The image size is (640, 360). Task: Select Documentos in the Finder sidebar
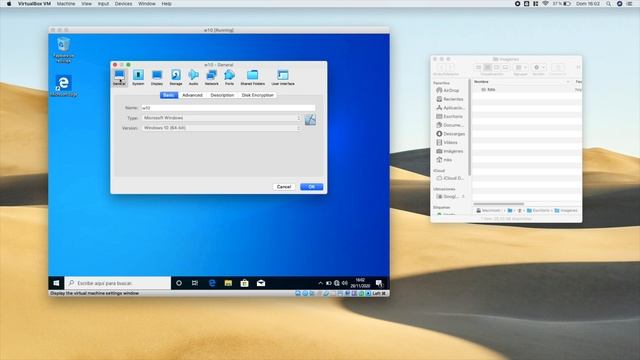point(450,125)
